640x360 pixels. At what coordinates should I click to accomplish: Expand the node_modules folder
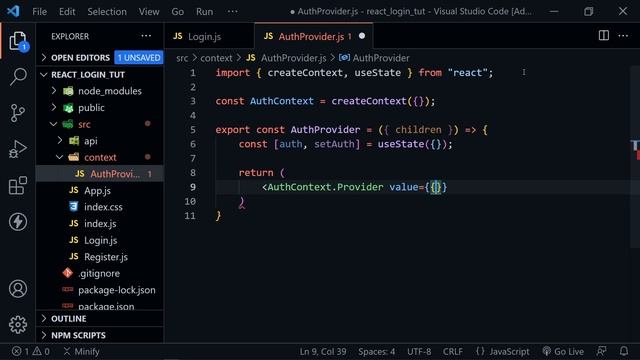(x=109, y=91)
